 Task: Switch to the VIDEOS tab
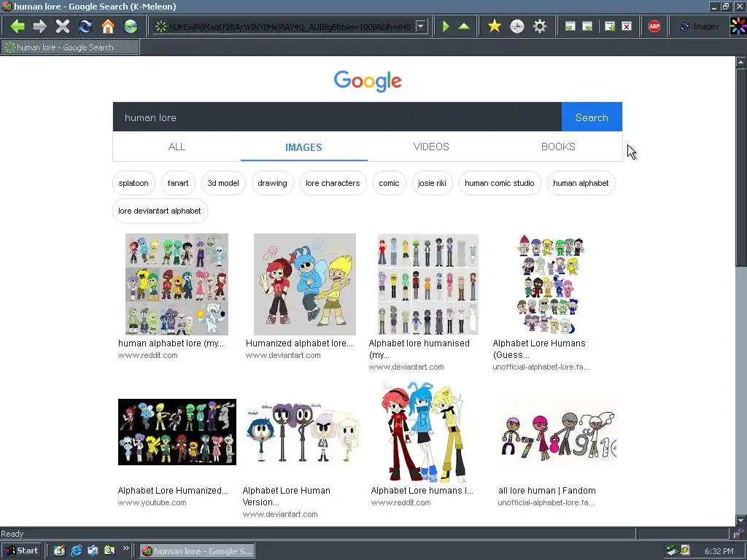pos(431,147)
